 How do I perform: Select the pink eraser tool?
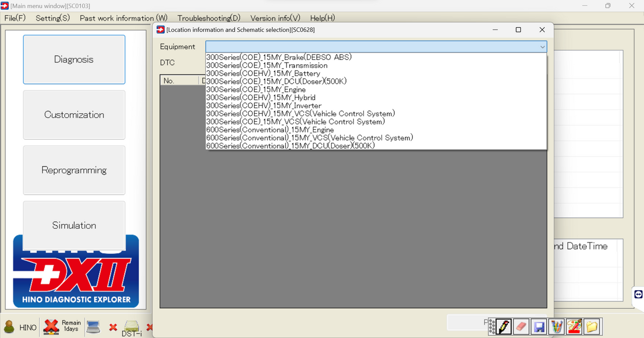click(x=521, y=326)
